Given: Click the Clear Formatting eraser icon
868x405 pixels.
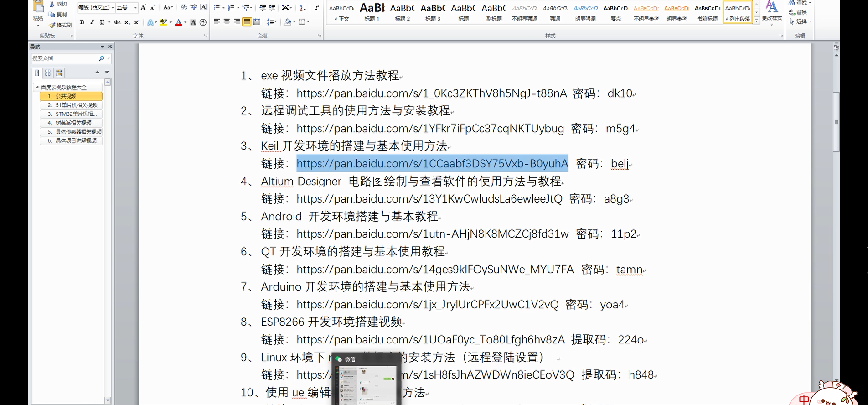Looking at the screenshot, I should (183, 7).
